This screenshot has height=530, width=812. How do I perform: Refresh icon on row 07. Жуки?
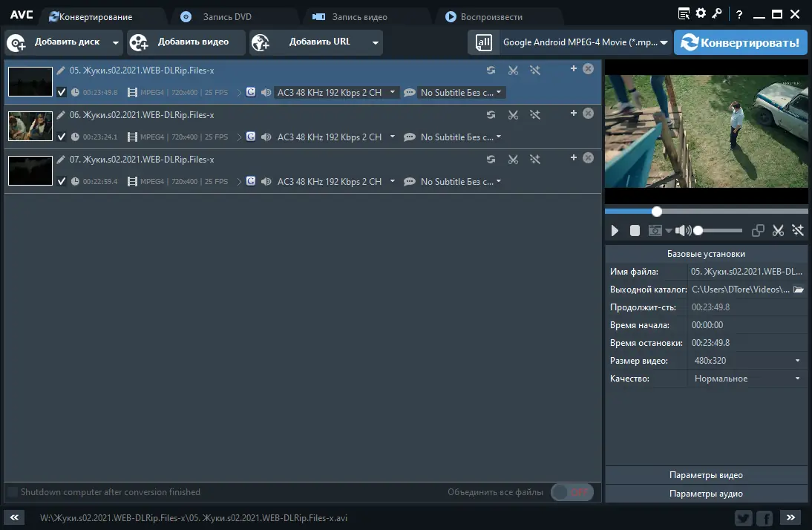coord(491,159)
